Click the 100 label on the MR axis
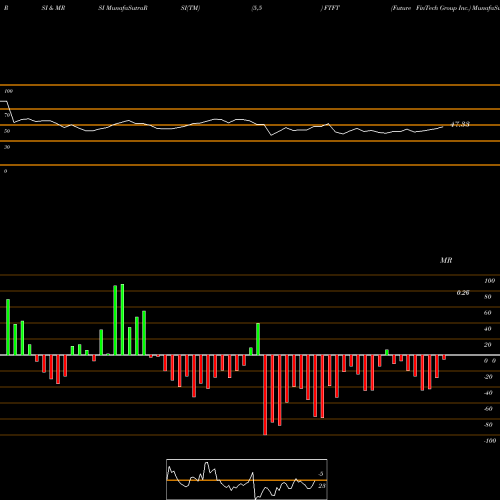The image size is (500, 500). click(x=489, y=281)
